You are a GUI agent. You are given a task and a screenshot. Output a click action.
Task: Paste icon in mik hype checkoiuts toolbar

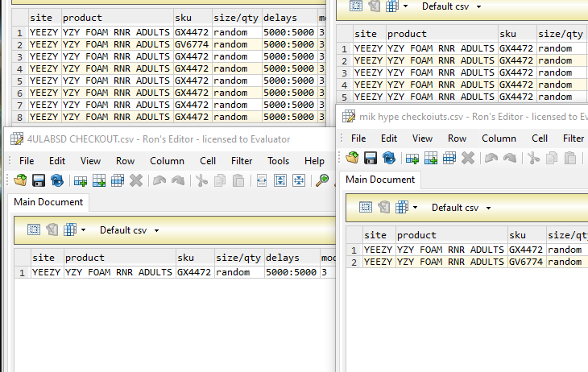(x=570, y=159)
